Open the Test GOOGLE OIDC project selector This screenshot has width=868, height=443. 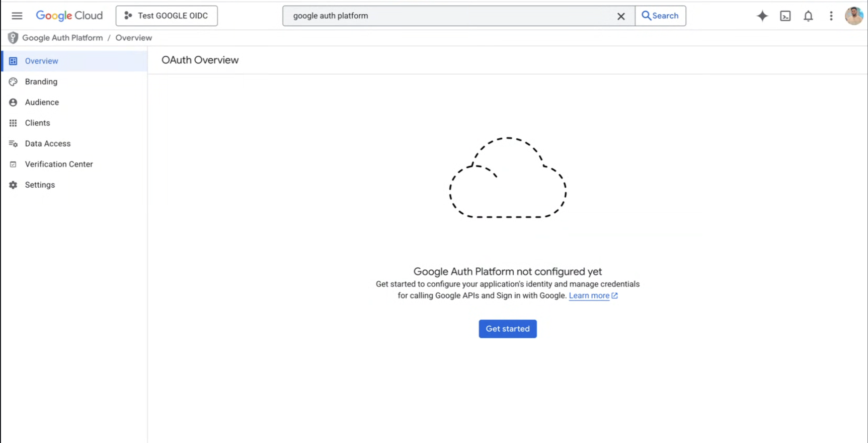[167, 15]
